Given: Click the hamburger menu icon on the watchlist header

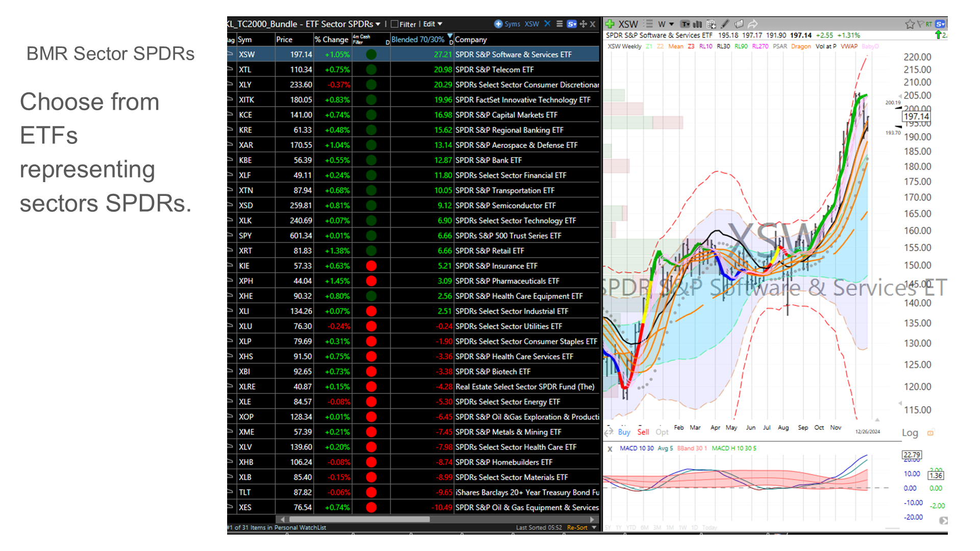Looking at the screenshot, I should [x=559, y=24].
